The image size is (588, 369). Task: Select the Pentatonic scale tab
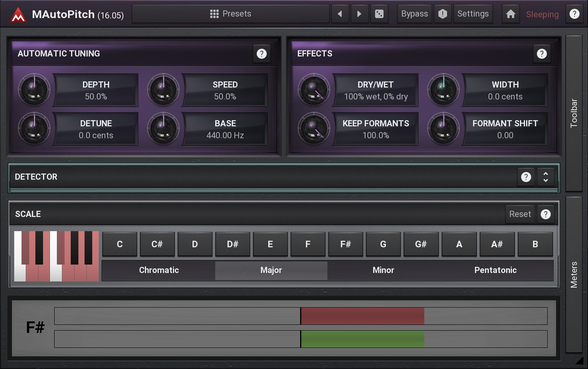coord(496,270)
